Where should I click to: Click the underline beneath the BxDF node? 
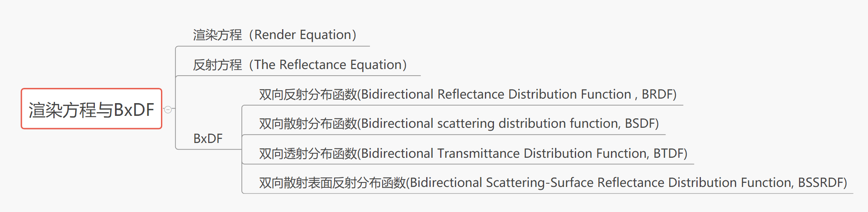point(209,149)
